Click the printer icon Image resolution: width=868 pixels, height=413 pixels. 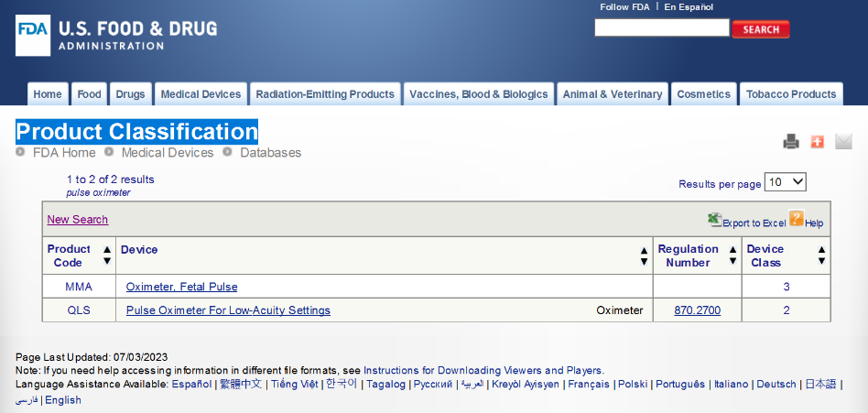click(x=791, y=141)
